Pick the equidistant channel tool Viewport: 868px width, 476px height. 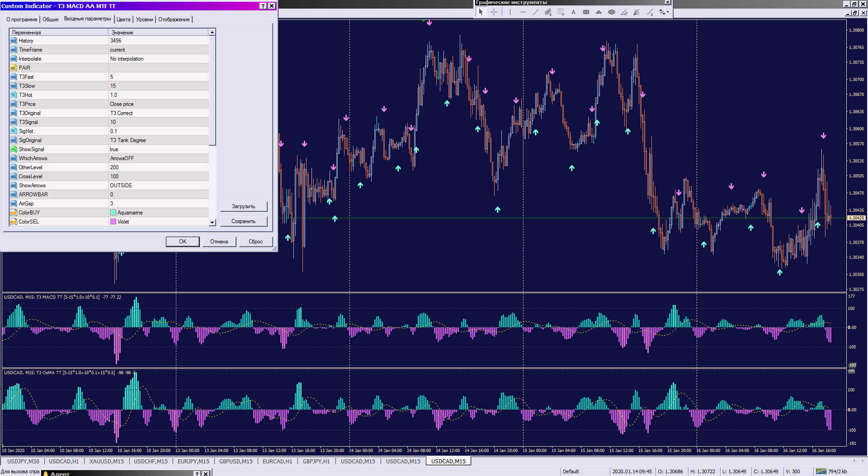pos(548,12)
